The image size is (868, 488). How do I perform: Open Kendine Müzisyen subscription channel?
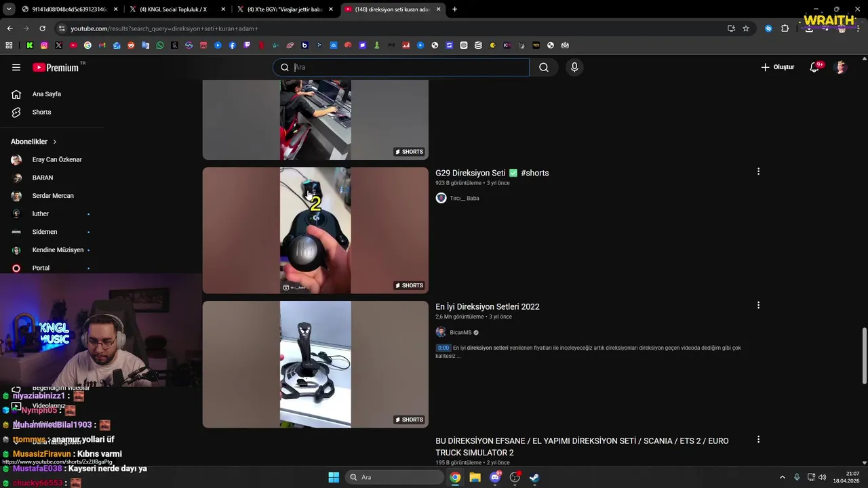[58, 250]
